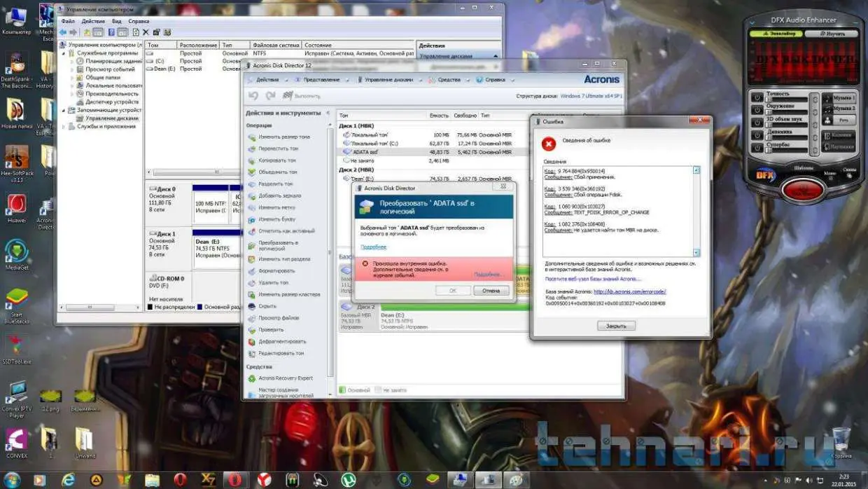This screenshot has height=489, width=868.
Task: Open Средства menu in Acronis
Action: (449, 80)
